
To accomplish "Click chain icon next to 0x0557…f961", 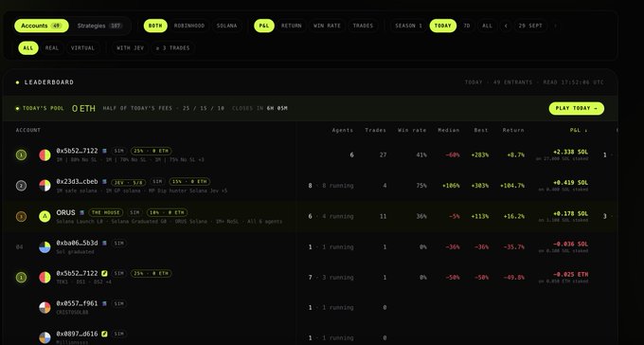I will pyautogui.click(x=104, y=303).
